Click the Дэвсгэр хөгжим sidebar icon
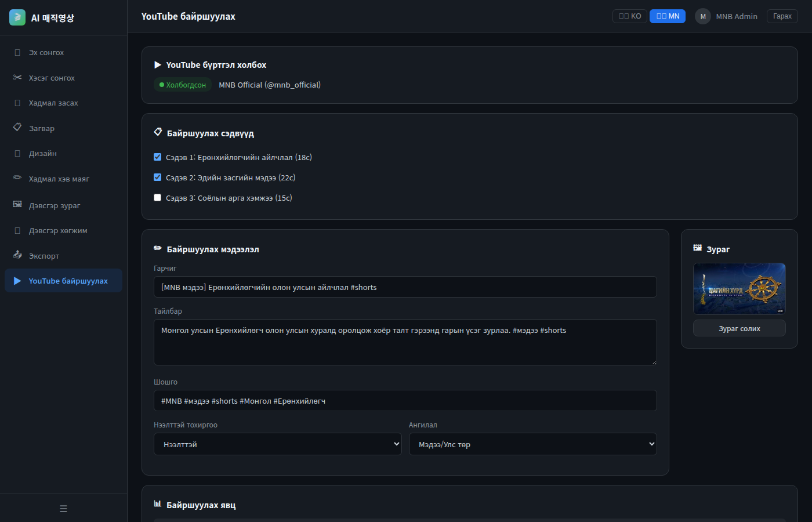 click(17, 231)
